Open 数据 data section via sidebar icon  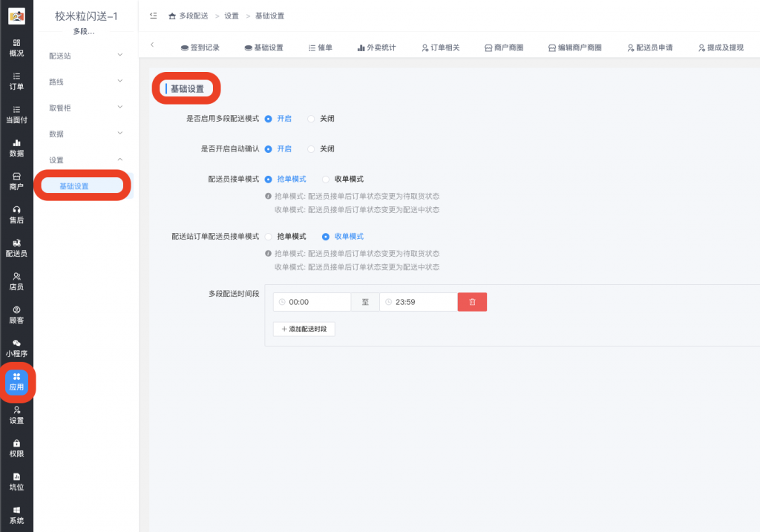click(16, 148)
